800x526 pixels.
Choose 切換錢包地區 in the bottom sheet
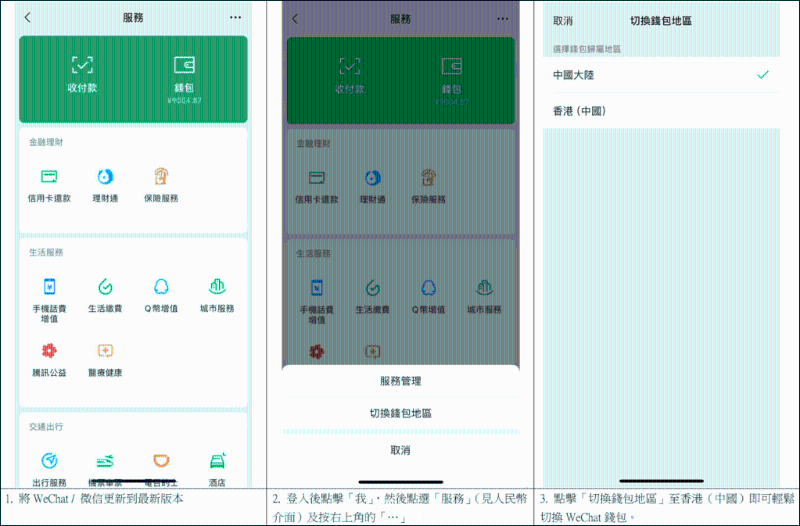point(400,413)
